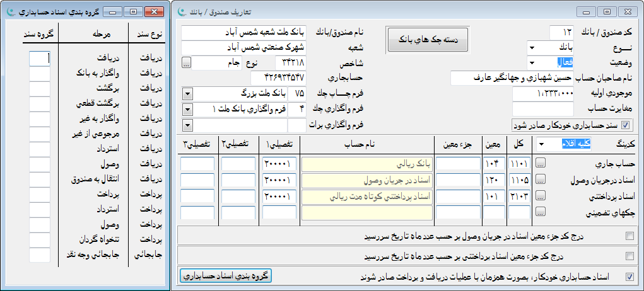Open account lookup for اسناد درجريان وصول

tap(541, 180)
